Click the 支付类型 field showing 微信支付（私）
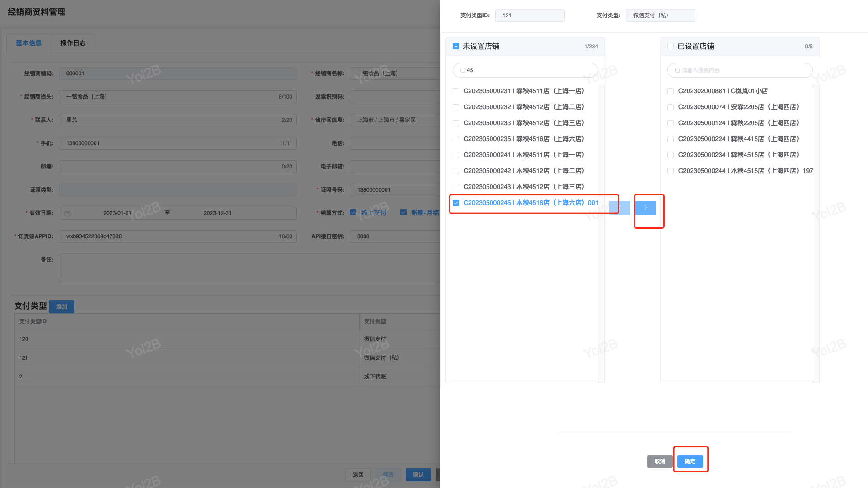The width and height of the screenshot is (868, 488). click(x=661, y=16)
